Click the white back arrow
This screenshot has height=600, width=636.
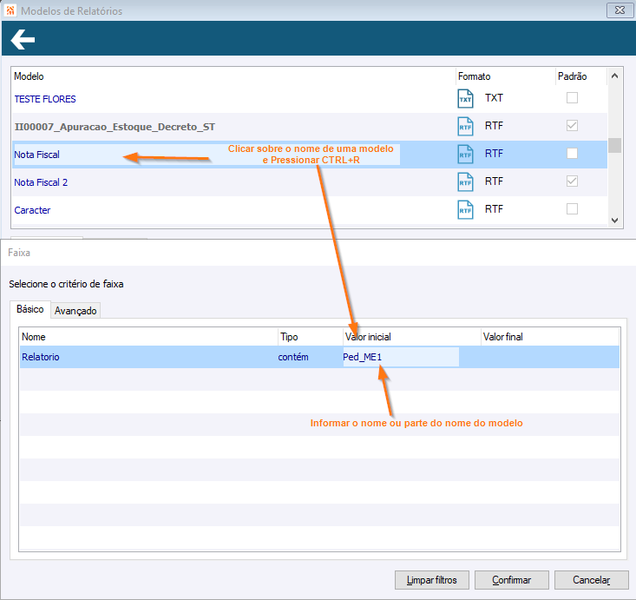[23, 39]
